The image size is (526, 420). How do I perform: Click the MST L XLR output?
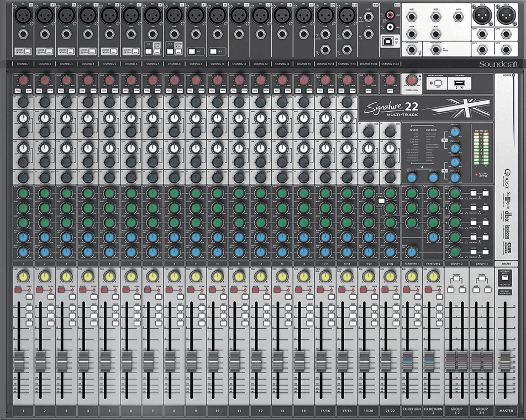coord(482,15)
